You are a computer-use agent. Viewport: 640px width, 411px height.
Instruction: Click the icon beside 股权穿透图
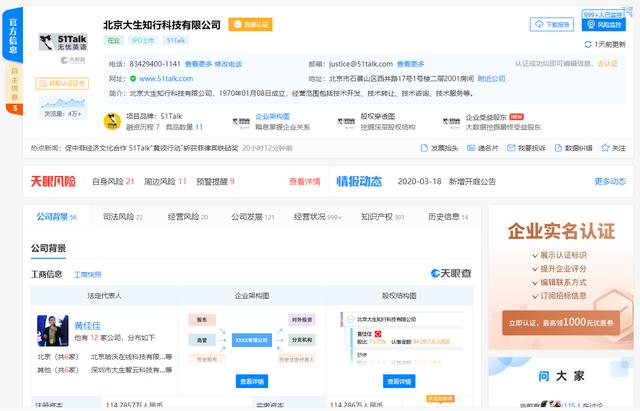(x=346, y=122)
